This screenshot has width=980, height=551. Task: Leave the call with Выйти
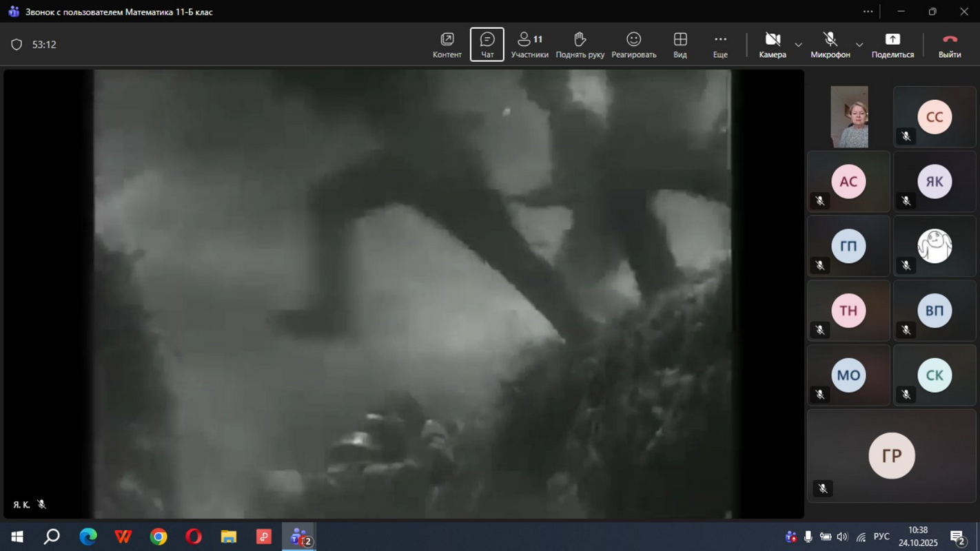point(949,45)
